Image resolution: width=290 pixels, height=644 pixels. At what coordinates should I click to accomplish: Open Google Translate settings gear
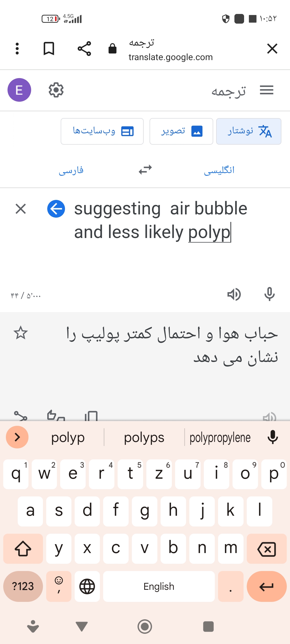point(56,90)
